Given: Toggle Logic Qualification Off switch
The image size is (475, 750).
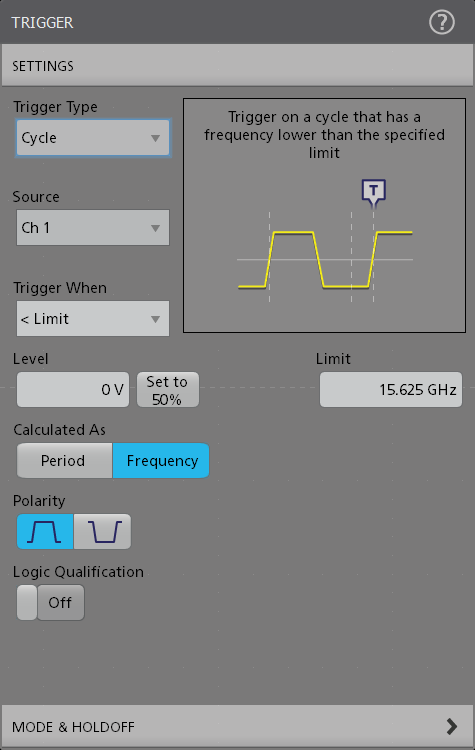Looking at the screenshot, I should point(51,603).
